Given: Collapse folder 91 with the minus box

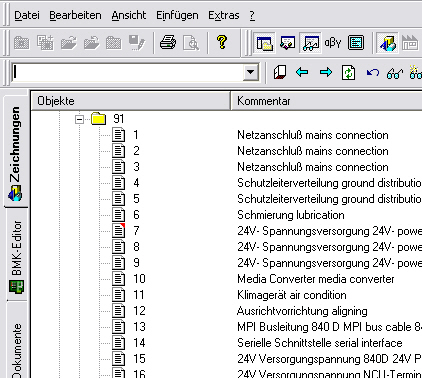Looking at the screenshot, I should pos(79,119).
